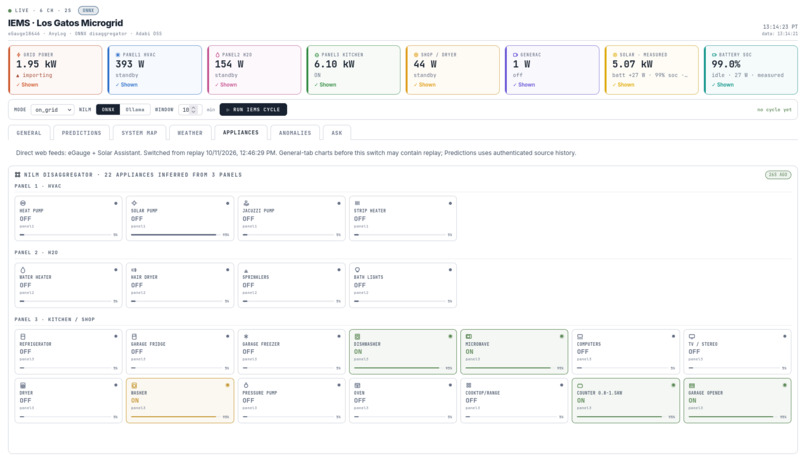Run IEMS cycle button
806x460 pixels.
pos(253,109)
